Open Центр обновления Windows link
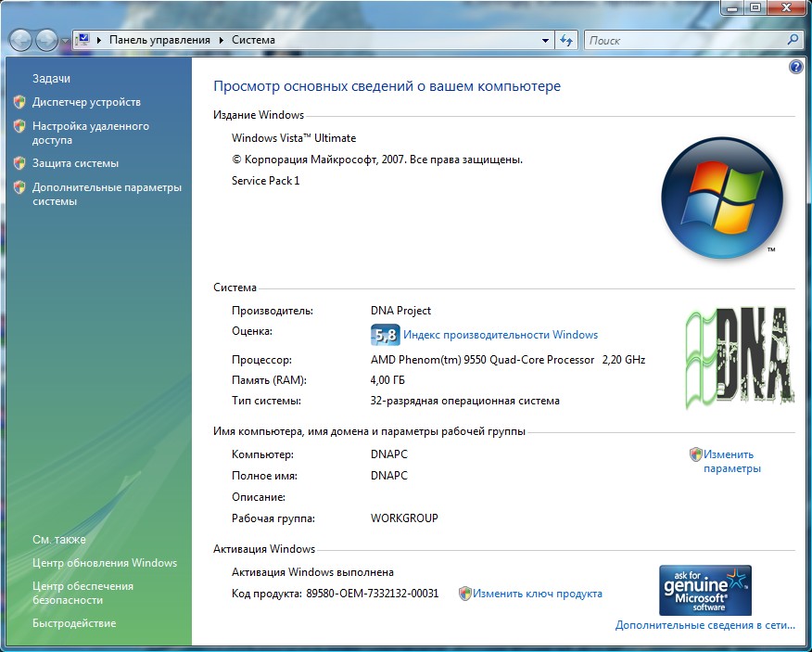812x652 pixels. coord(105,563)
